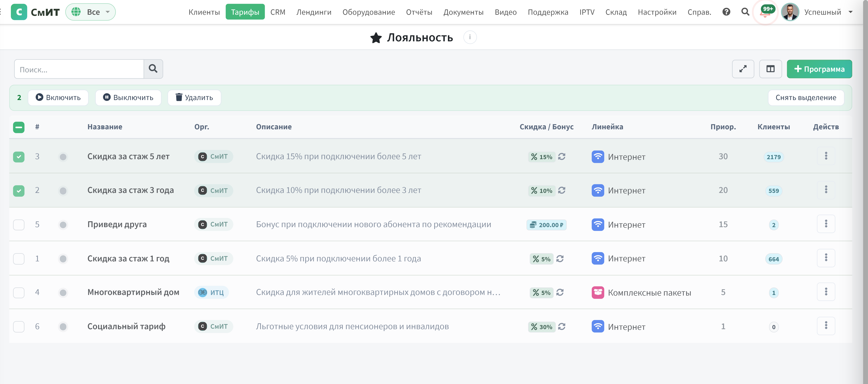Select the Скидка за стаж 1 год checkbox
868x384 pixels.
19,259
